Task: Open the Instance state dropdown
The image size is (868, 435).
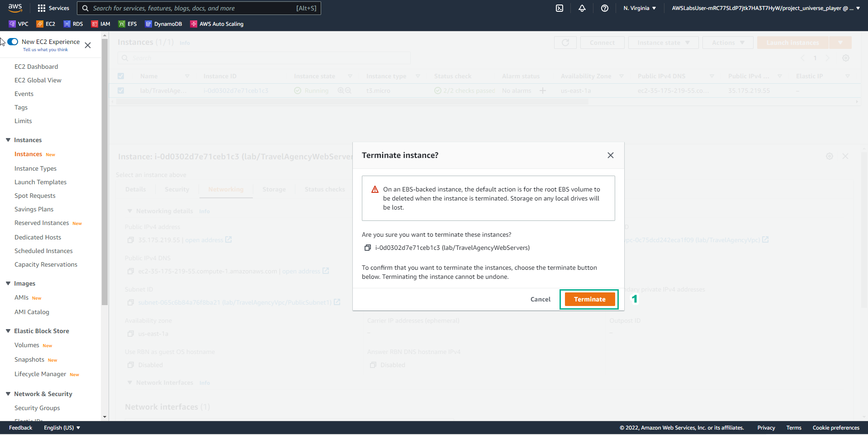Action: tap(664, 43)
